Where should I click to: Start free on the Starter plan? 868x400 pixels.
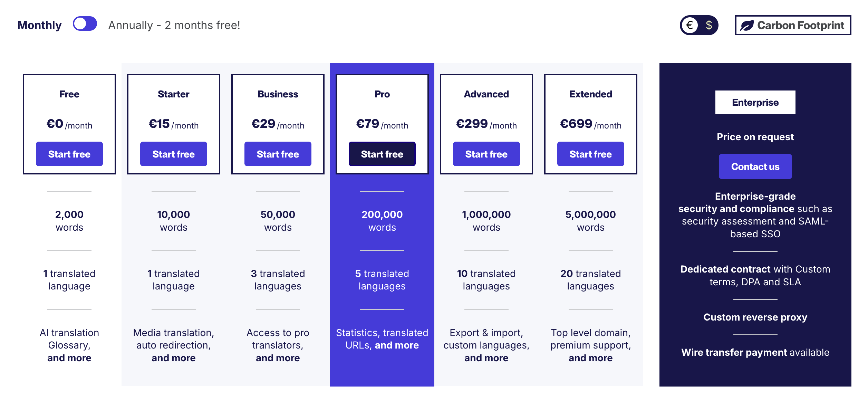pyautogui.click(x=174, y=154)
